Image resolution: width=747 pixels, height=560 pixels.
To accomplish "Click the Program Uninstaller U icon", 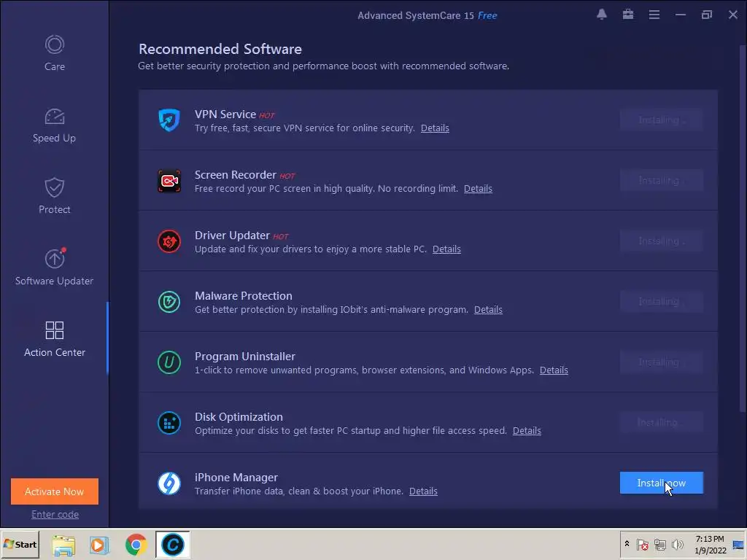I will [x=169, y=362].
